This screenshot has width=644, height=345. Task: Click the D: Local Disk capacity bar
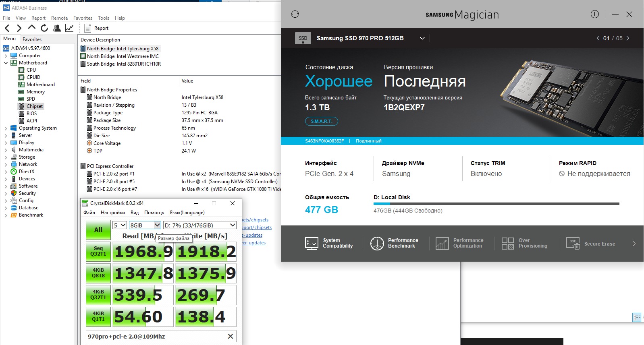497,204
